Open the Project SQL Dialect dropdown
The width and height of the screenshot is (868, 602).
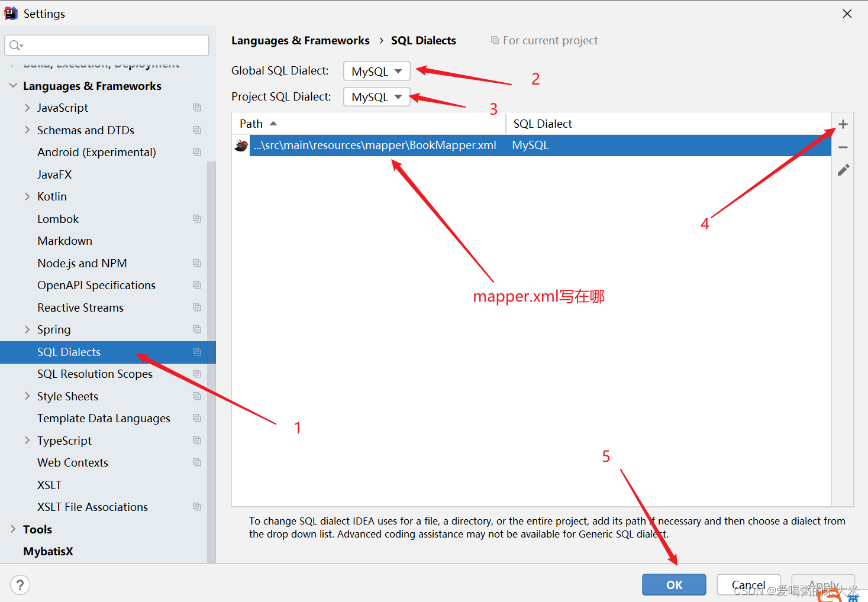[x=376, y=96]
